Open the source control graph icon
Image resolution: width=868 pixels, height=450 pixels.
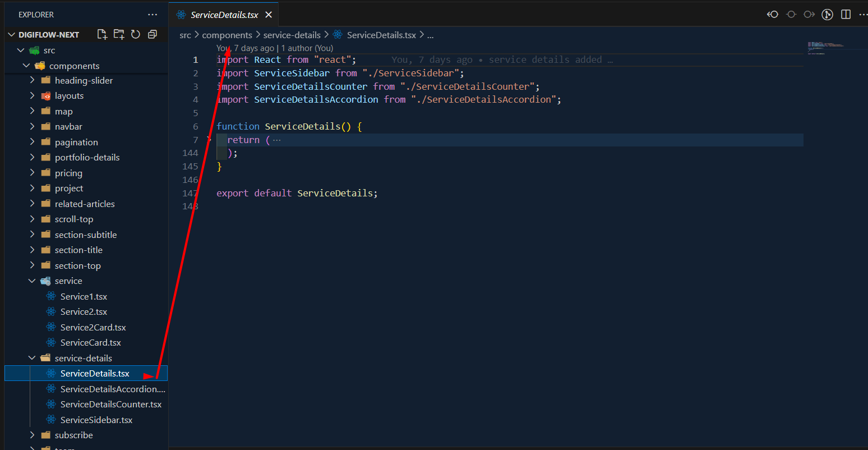(827, 15)
